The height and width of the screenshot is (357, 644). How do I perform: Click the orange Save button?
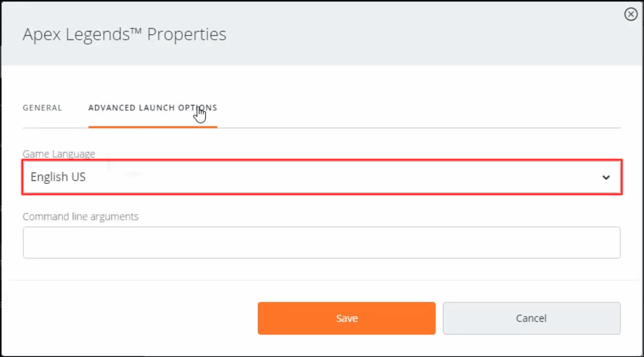(347, 318)
